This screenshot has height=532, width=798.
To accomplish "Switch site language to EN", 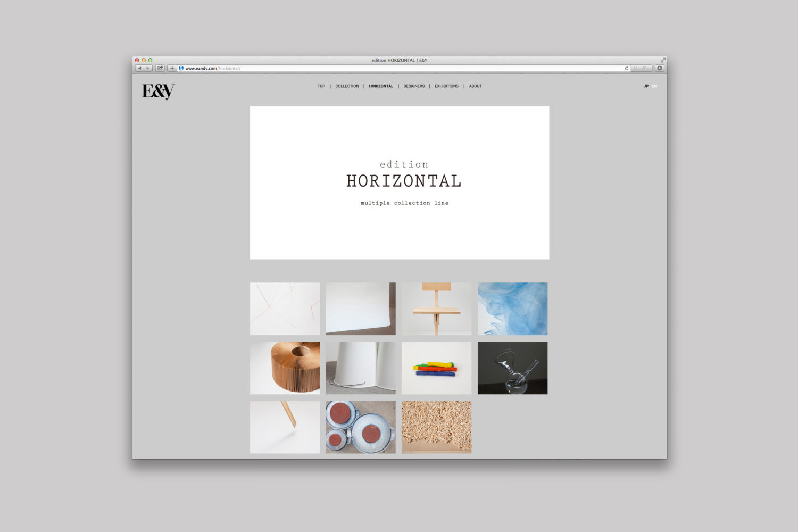I will click(x=654, y=86).
